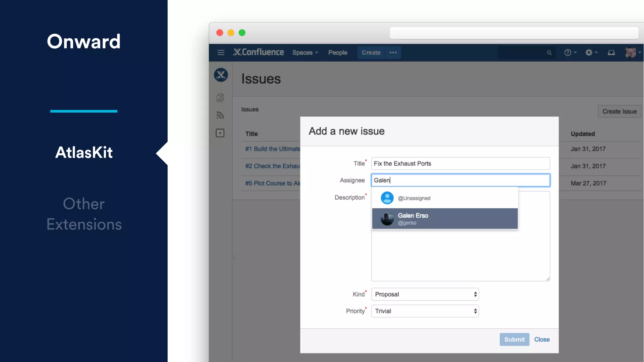Open the notifications tray icon

tap(611, 52)
